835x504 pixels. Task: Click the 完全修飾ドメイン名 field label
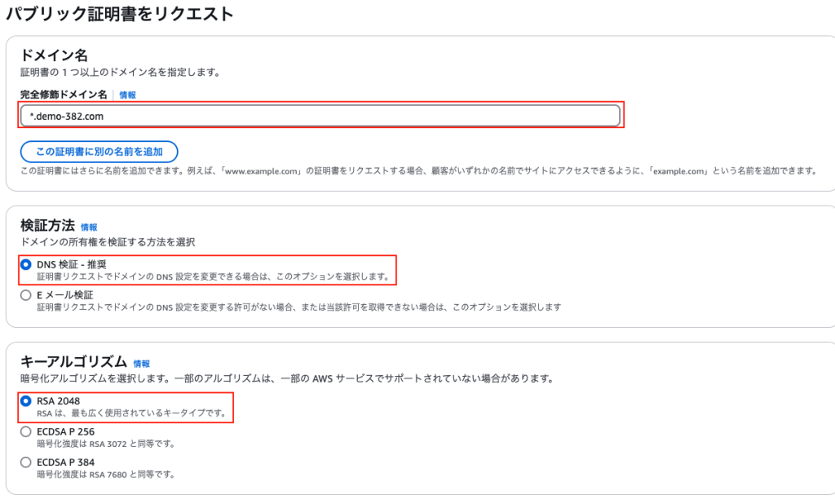[x=64, y=95]
